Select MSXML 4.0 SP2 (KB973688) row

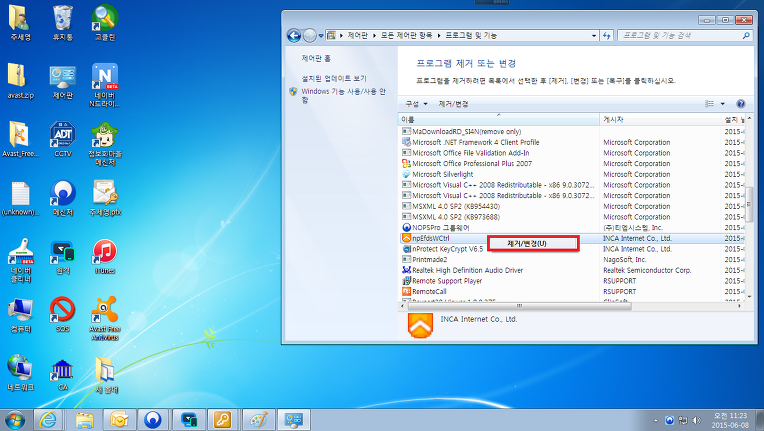(x=573, y=217)
